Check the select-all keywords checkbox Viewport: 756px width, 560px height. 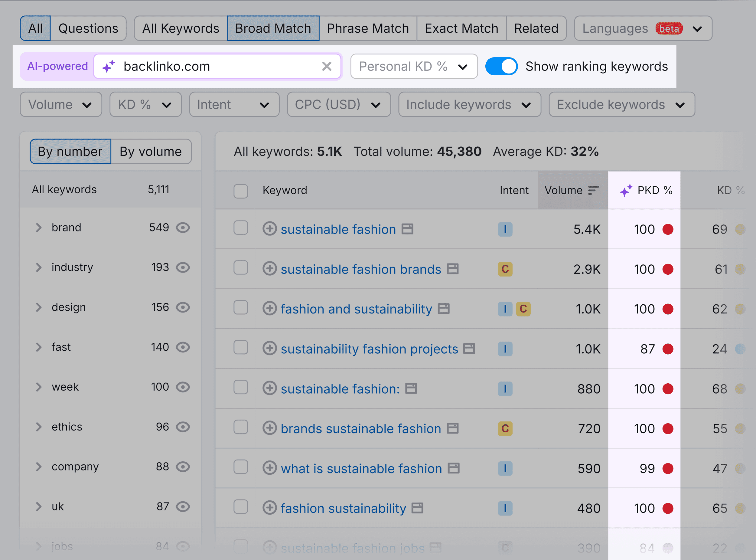[x=241, y=191]
